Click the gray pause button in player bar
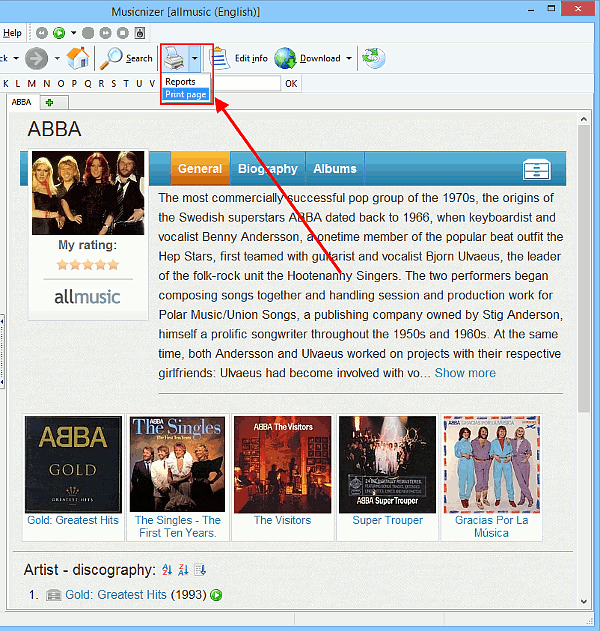 click(88, 33)
